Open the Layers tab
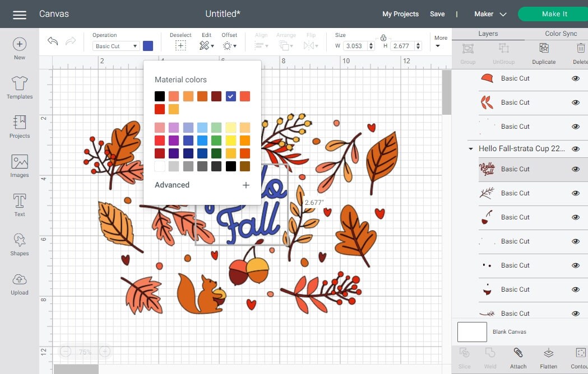588x374 pixels. 488,33
